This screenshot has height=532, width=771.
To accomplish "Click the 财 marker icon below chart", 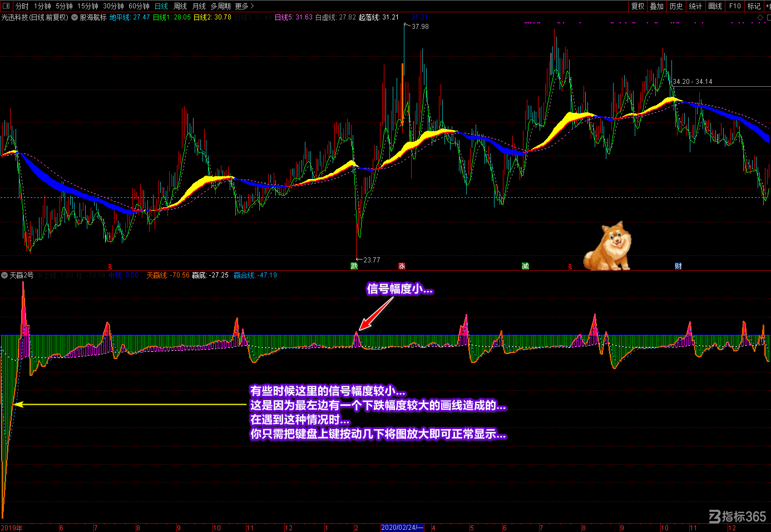I will (678, 266).
